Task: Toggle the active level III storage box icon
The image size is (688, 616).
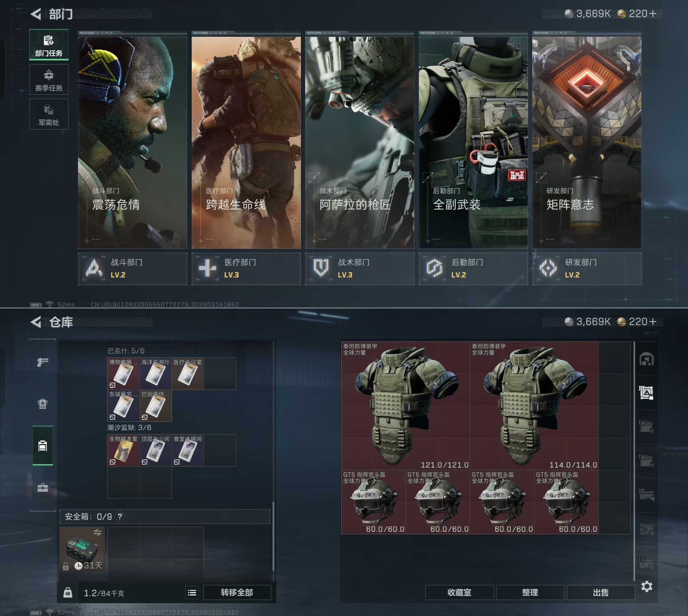Action: pyautogui.click(x=646, y=393)
